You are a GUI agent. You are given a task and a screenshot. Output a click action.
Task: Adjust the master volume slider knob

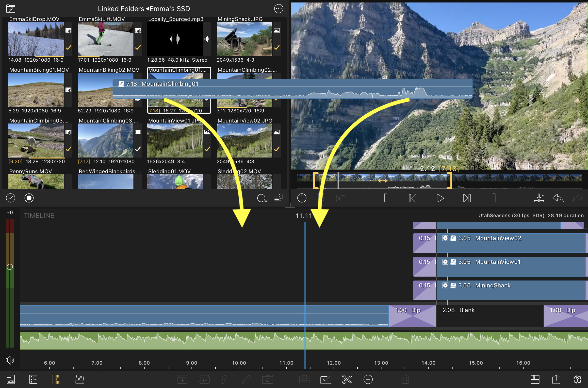[10, 267]
